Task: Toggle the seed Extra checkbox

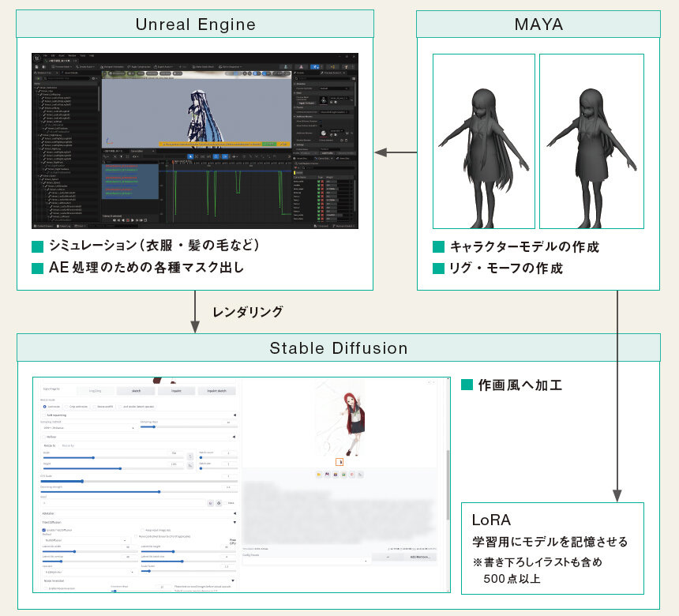Action: 226,503
